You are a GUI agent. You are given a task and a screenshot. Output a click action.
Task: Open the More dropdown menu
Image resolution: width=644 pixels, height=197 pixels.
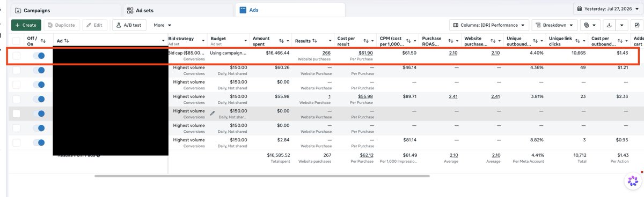tap(162, 25)
